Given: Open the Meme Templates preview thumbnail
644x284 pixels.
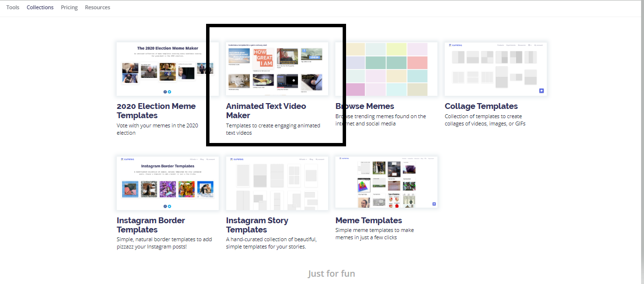Looking at the screenshot, I should pos(386,182).
